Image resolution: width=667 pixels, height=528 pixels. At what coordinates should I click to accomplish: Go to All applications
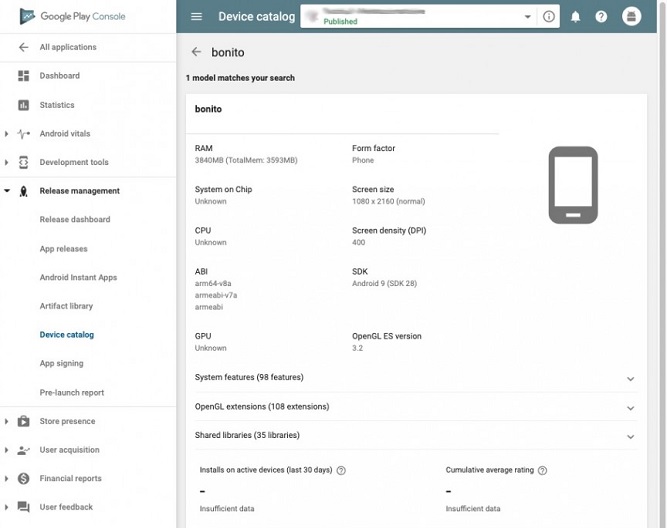[67, 47]
